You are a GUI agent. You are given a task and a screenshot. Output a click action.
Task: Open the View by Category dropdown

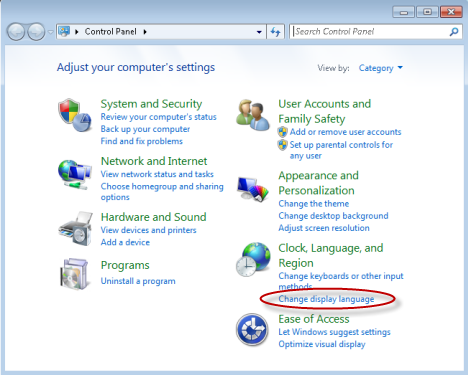click(x=381, y=68)
